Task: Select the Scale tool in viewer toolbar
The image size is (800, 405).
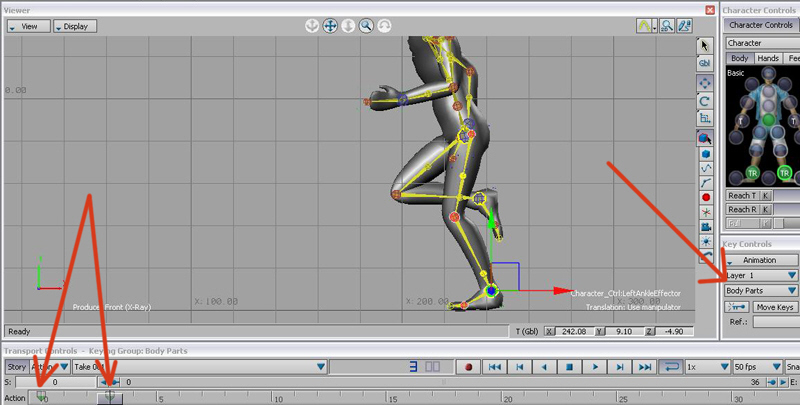Action: click(705, 119)
